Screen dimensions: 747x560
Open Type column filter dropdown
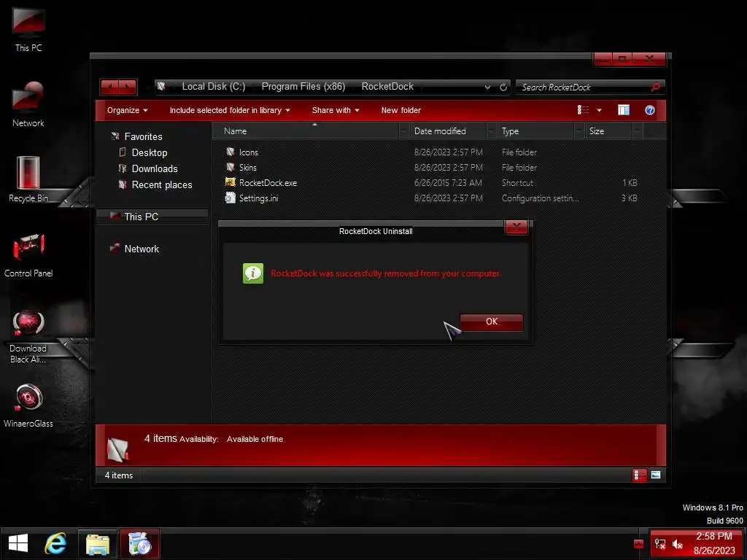(579, 131)
